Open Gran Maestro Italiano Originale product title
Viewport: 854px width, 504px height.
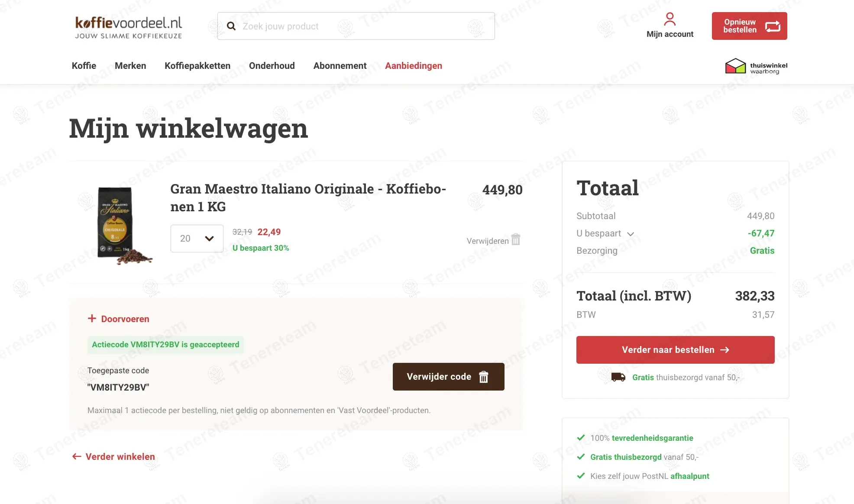pyautogui.click(x=308, y=197)
